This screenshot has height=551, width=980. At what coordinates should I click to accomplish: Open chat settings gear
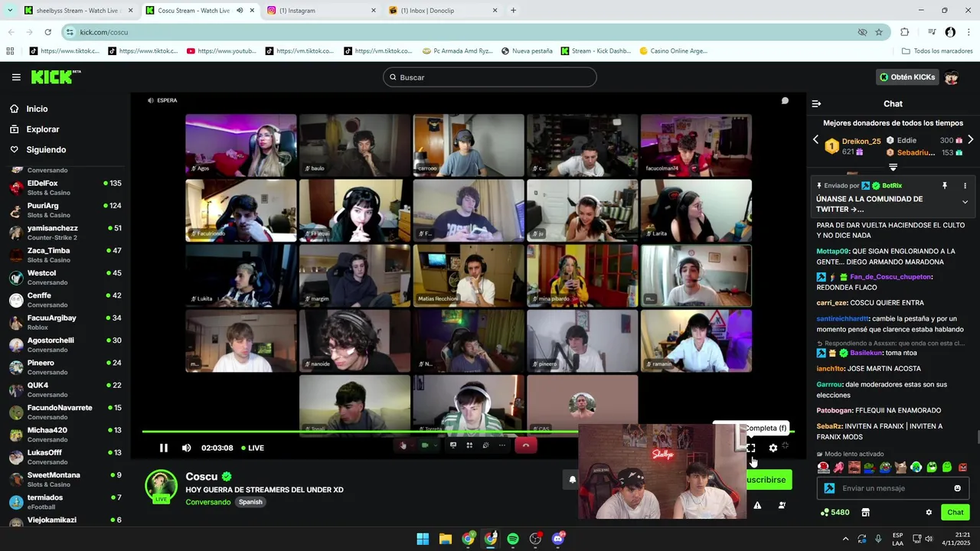pos(929,512)
